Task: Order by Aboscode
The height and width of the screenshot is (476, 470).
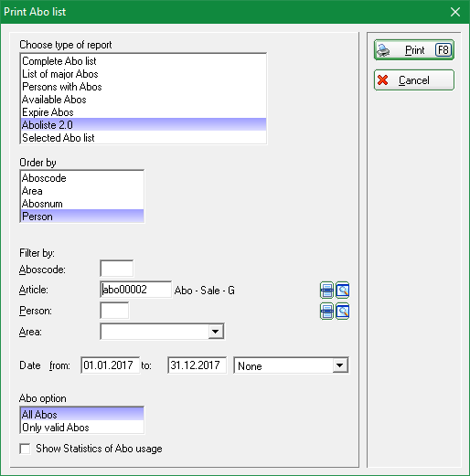Action: tap(82, 178)
